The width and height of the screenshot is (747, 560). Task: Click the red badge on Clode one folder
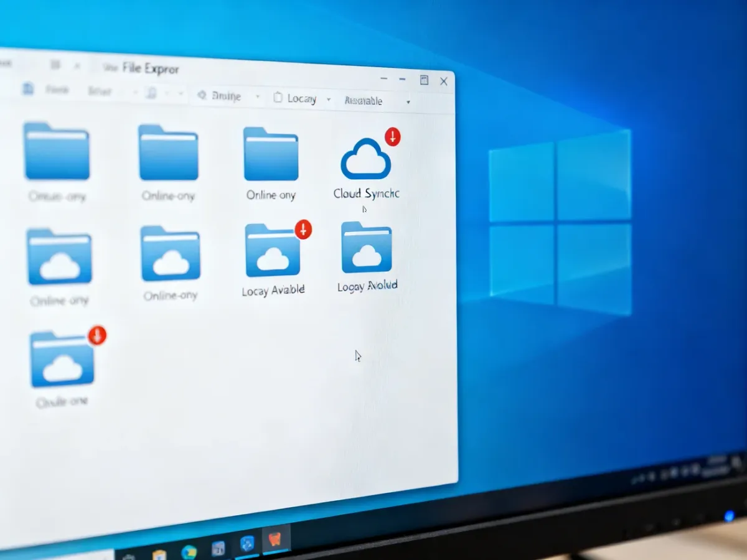click(97, 335)
